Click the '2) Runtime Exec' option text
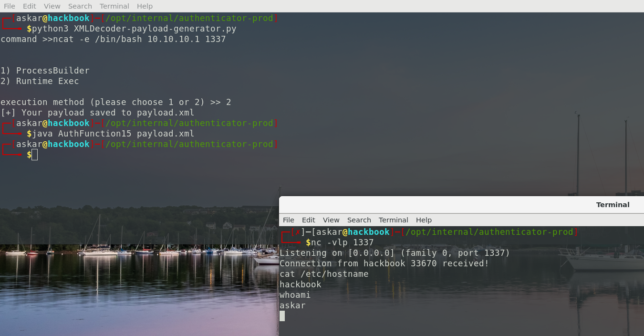The width and height of the screenshot is (644, 336). (40, 81)
